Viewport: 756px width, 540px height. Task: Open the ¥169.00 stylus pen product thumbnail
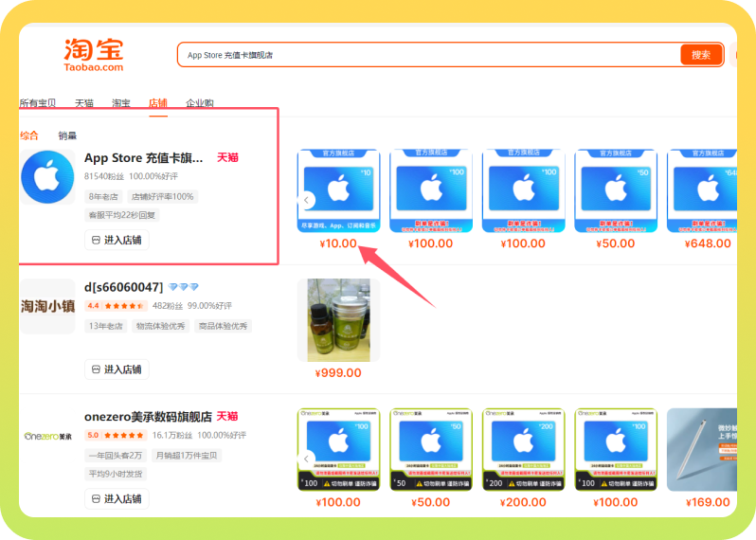click(702, 450)
